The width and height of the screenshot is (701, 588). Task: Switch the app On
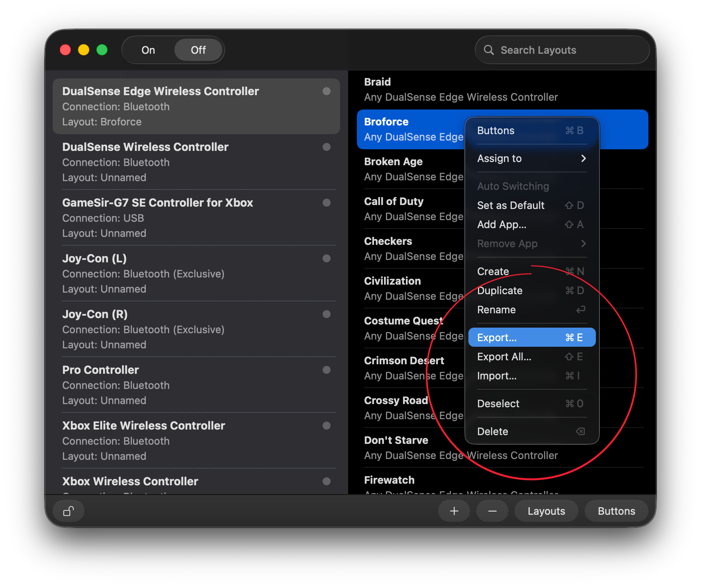[x=148, y=50]
